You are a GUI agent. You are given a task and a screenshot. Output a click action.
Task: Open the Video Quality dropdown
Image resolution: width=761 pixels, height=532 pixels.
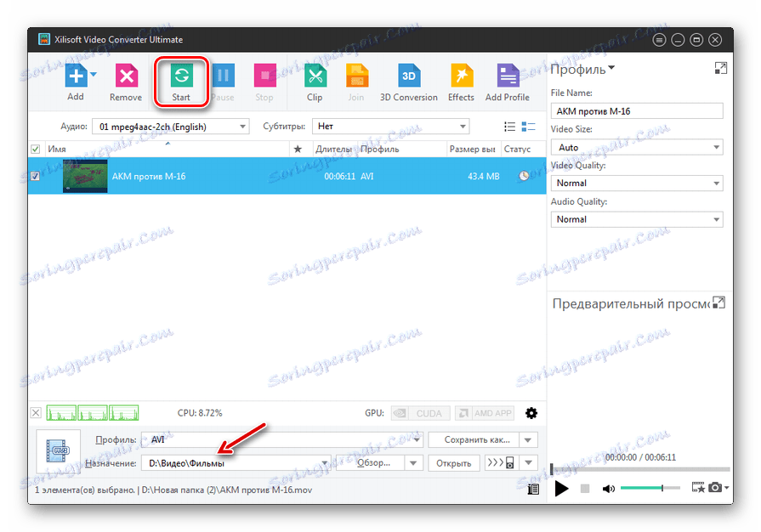pyautogui.click(x=637, y=184)
